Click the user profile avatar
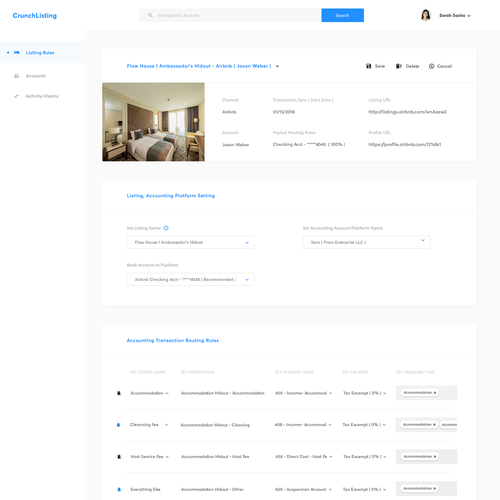This screenshot has height=500, width=500. click(x=426, y=15)
